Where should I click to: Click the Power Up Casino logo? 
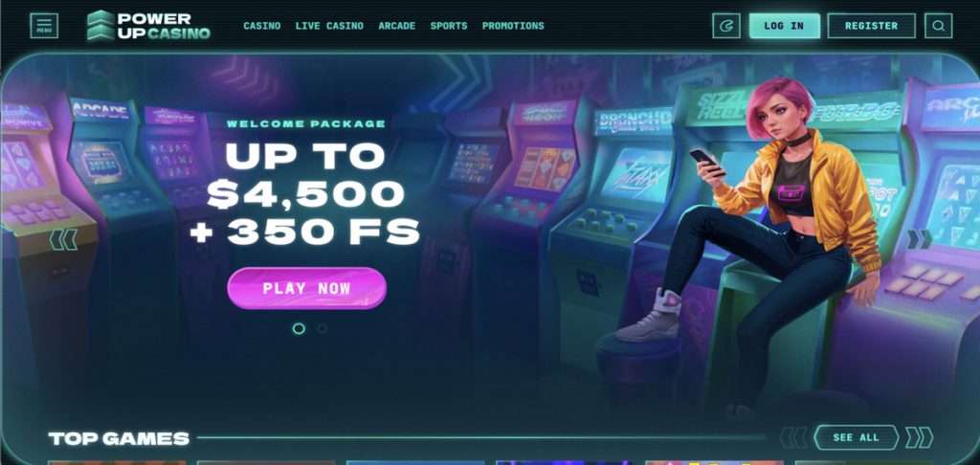point(148,26)
